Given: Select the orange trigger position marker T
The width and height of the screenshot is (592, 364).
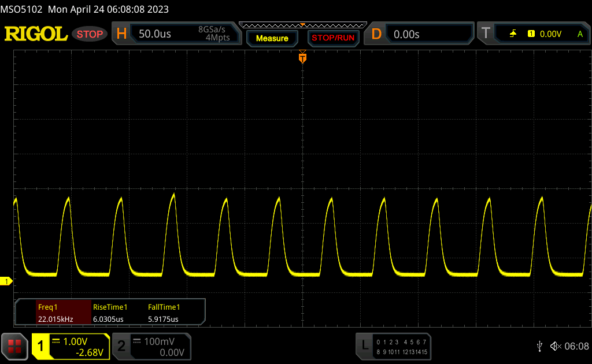Looking at the screenshot, I should pyautogui.click(x=302, y=58).
